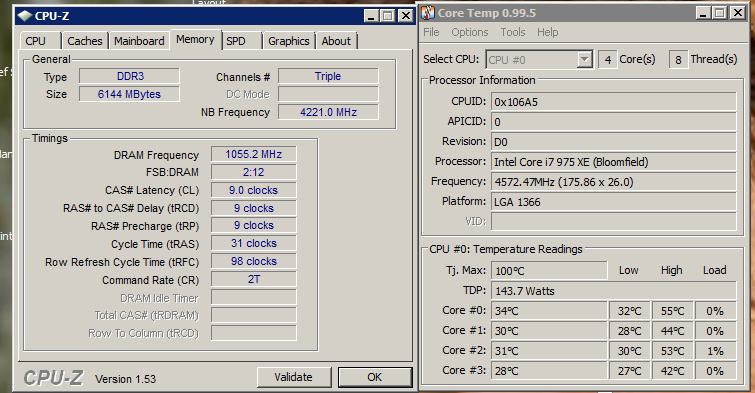Click the tRAS 31 clocks value
Viewport: 755px width, 393px height.
click(254, 243)
